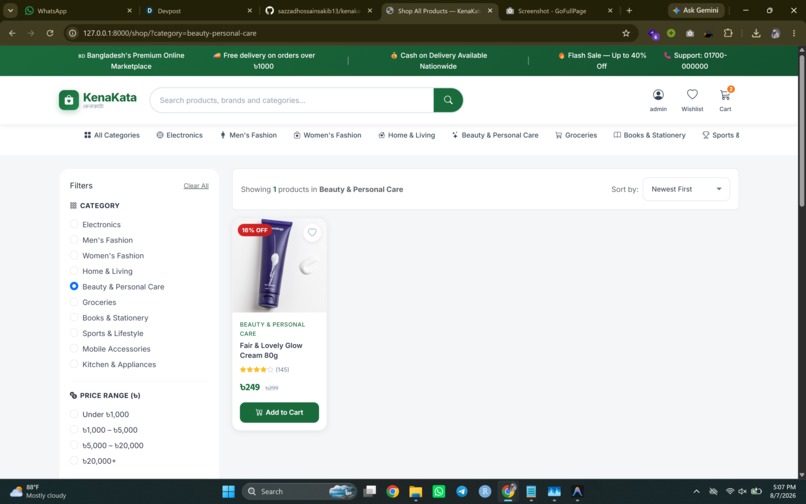This screenshot has height=504, width=806.
Task: Open Chrome from the taskbar
Action: coord(392,491)
